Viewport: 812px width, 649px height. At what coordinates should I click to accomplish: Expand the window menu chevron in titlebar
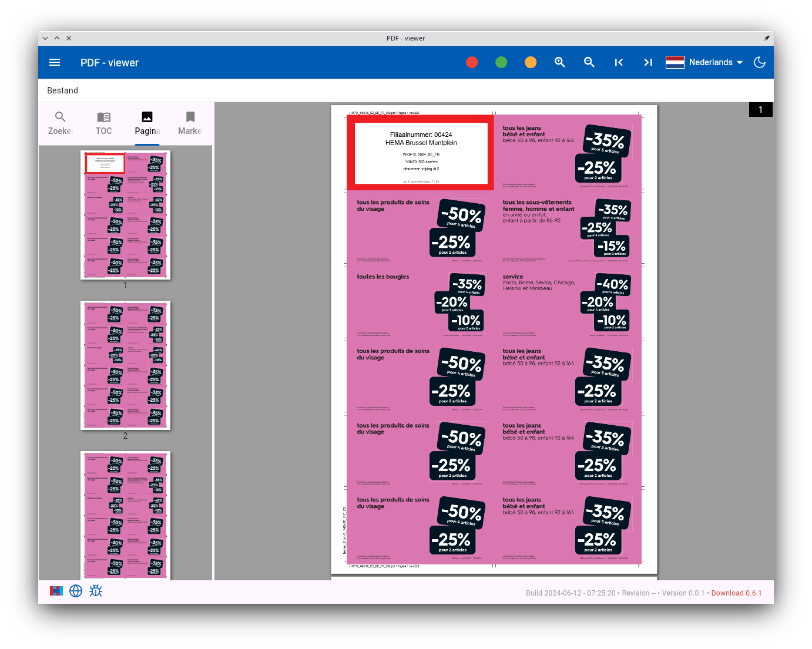pyautogui.click(x=45, y=38)
